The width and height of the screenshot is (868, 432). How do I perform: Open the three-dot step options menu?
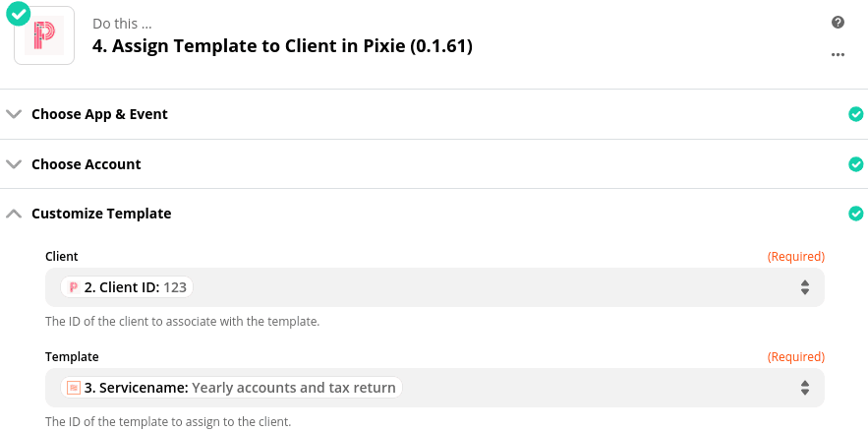pos(838,55)
